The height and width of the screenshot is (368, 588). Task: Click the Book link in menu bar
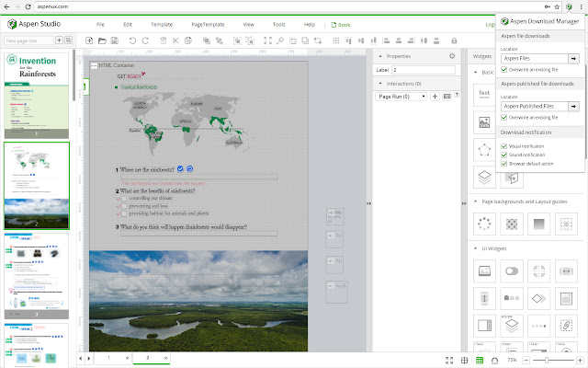(x=341, y=25)
